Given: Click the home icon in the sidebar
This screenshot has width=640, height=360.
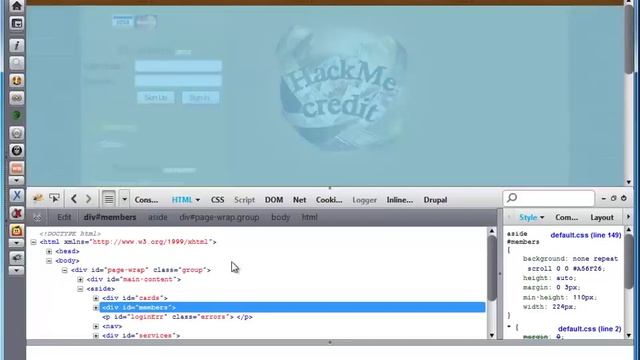Looking at the screenshot, I should pyautogui.click(x=16, y=6).
